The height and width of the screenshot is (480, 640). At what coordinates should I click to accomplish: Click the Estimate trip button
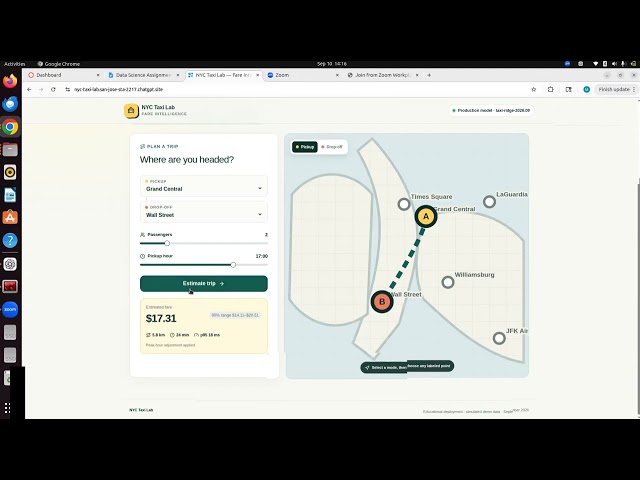[204, 284]
